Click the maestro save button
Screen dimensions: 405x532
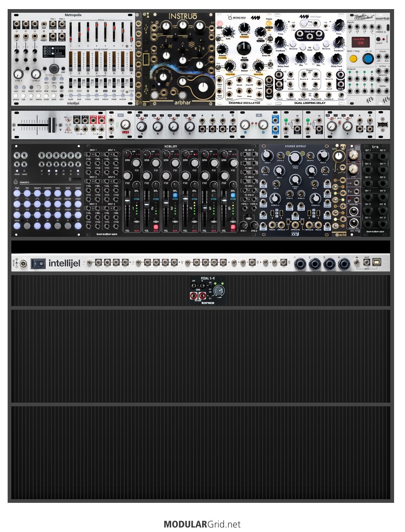point(58,193)
